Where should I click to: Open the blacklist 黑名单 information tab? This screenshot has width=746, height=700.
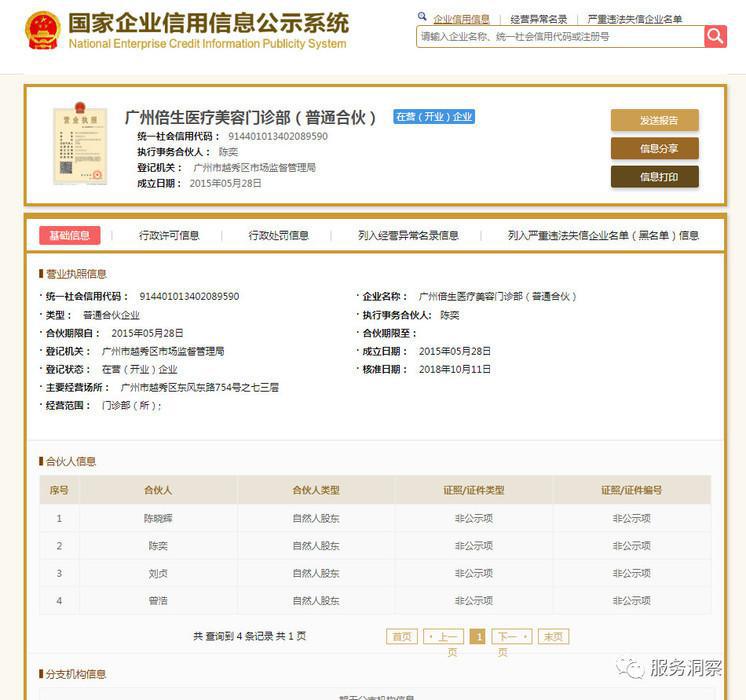coord(603,235)
